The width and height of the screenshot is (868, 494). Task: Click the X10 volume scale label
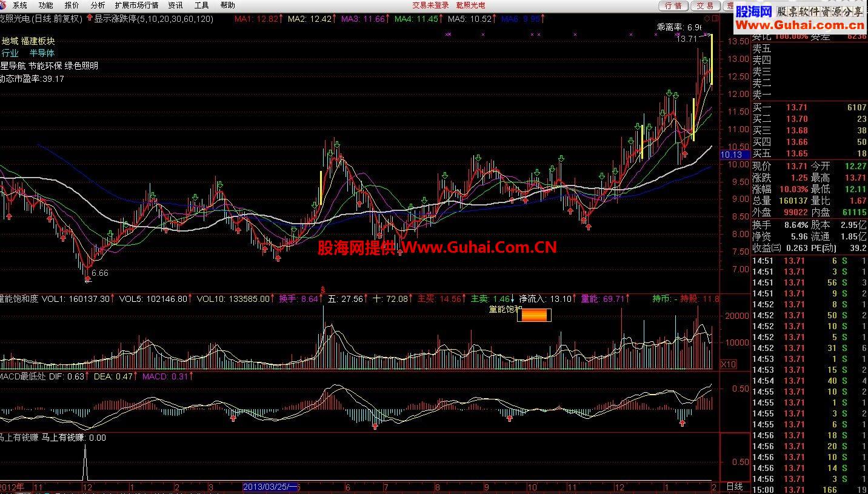point(728,364)
